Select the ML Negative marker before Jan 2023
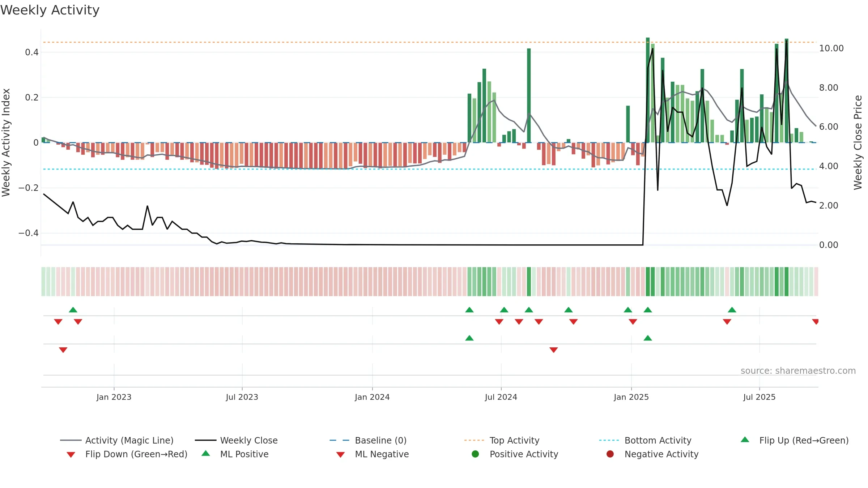This screenshot has height=488, width=868. [63, 350]
